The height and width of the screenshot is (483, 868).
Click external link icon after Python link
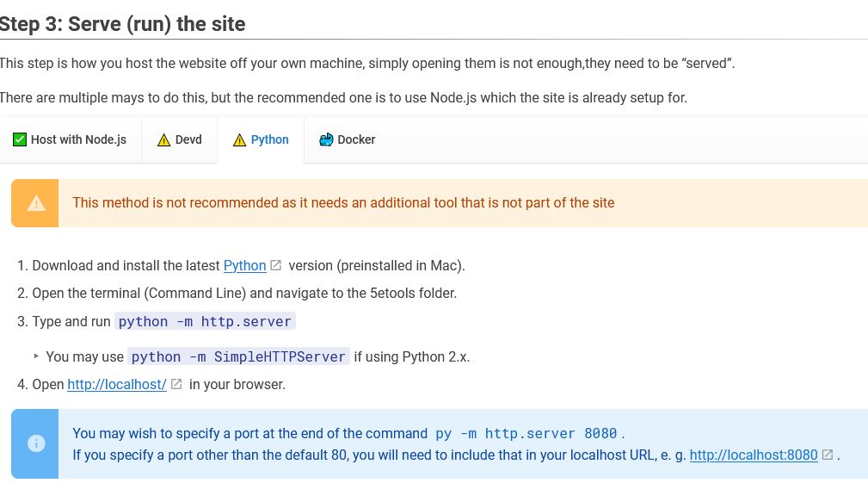click(276, 265)
